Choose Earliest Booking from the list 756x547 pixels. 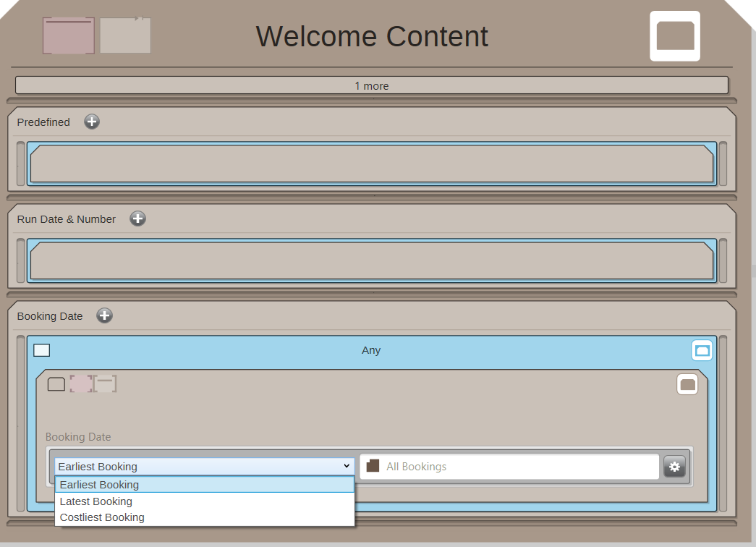(205, 484)
